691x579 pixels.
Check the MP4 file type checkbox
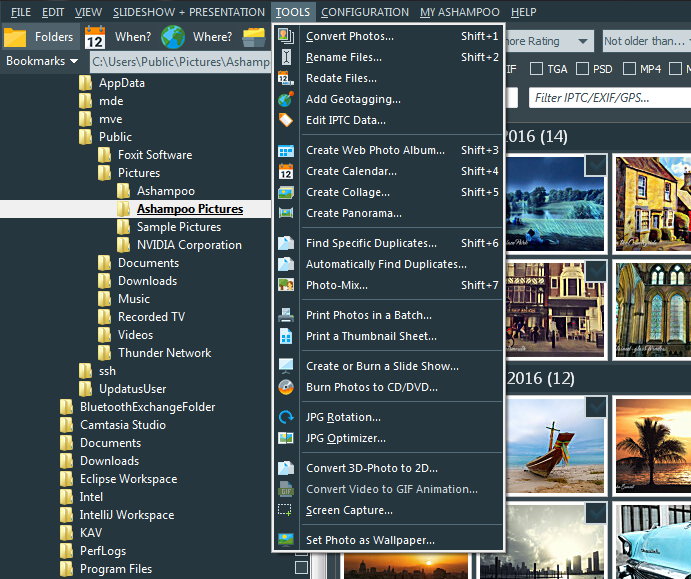coord(630,69)
